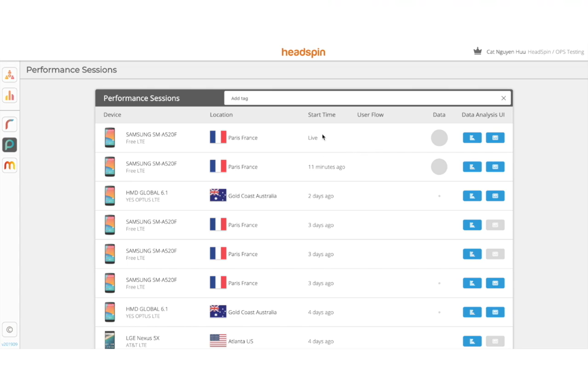Open waterfall analysis for 2 days ago session
Viewport: 588px width, 392px height.
(472, 196)
